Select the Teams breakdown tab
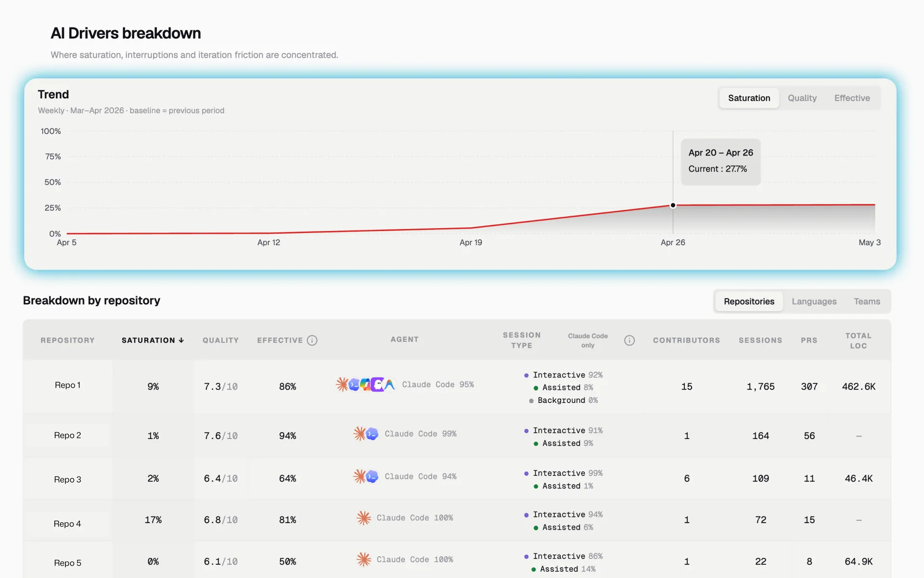The height and width of the screenshot is (578, 924). coord(867,301)
